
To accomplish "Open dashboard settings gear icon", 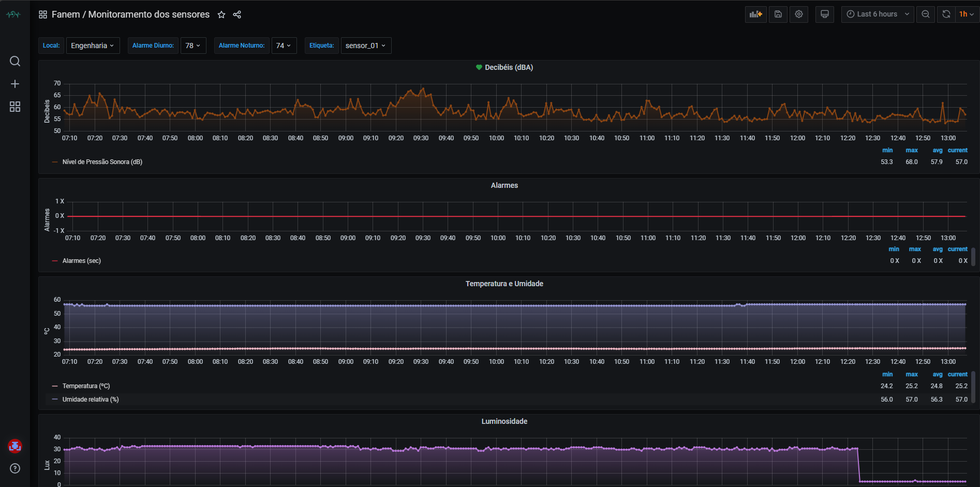I will coord(799,14).
